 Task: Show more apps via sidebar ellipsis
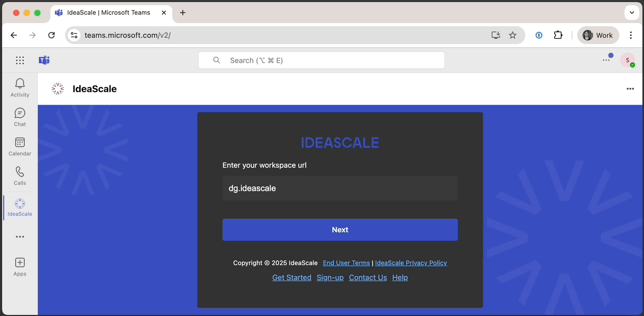(19, 236)
